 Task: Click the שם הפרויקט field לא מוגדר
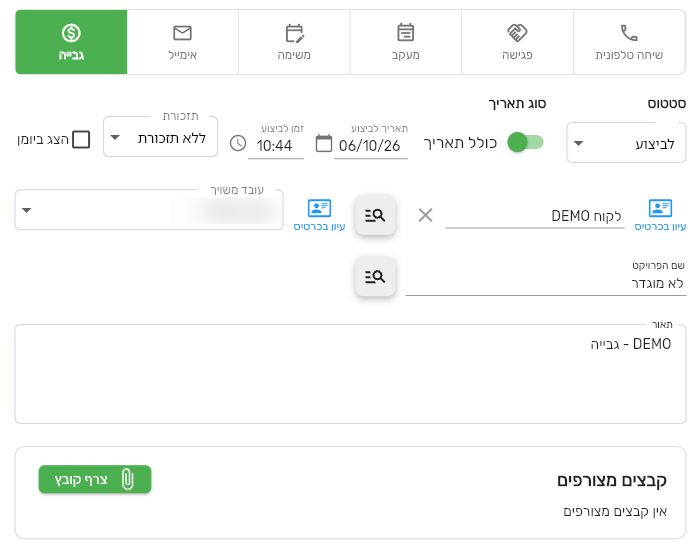click(546, 283)
